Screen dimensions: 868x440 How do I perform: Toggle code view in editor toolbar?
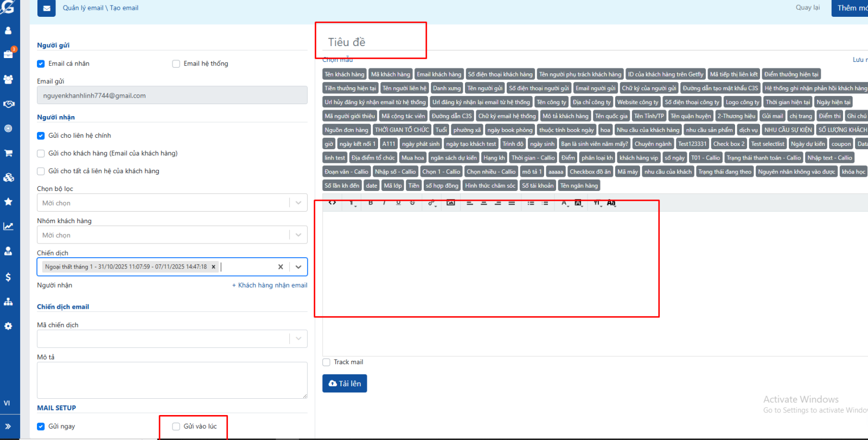pos(332,202)
